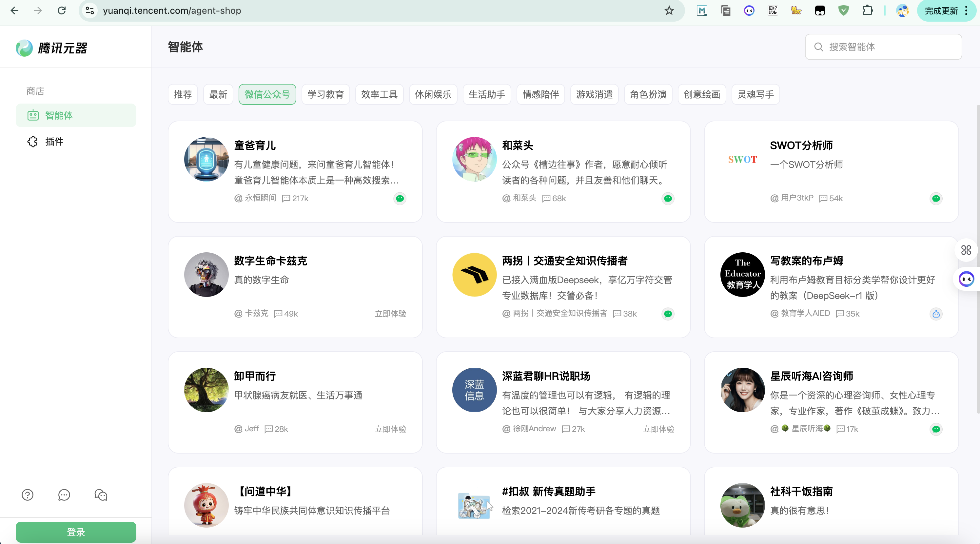Open the browser extensions puzzle icon
The height and width of the screenshot is (544, 980).
tap(867, 11)
